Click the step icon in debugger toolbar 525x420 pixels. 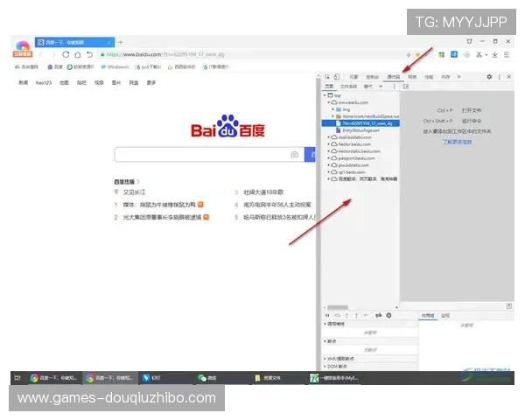[x=367, y=316]
